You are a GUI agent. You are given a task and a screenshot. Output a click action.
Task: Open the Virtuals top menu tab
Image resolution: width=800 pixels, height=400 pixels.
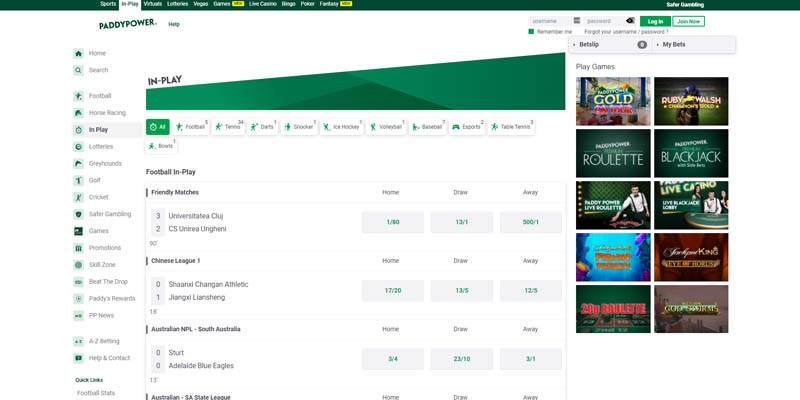coord(153,4)
